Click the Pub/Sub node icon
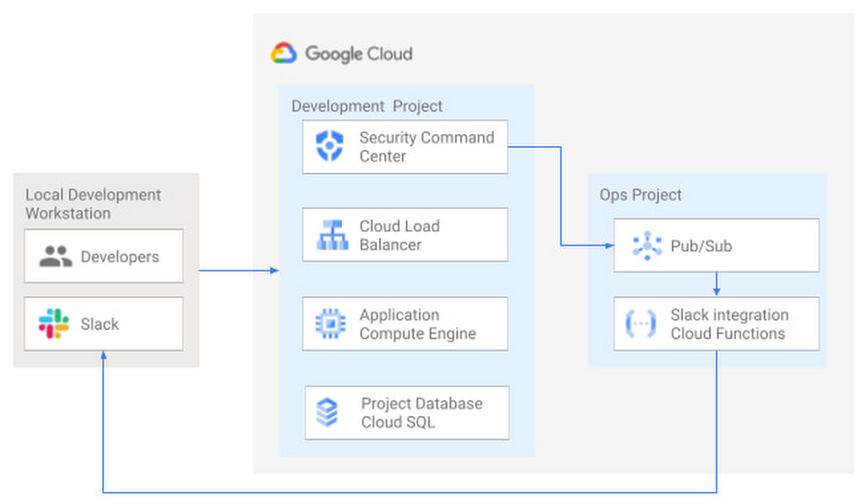Screen dimensions: 865x504 coord(647,246)
